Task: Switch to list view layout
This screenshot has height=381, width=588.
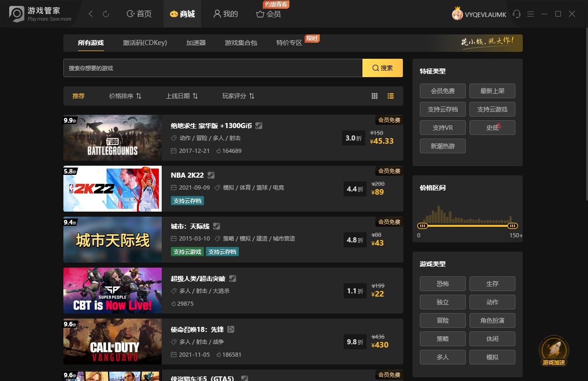Action: pos(390,96)
